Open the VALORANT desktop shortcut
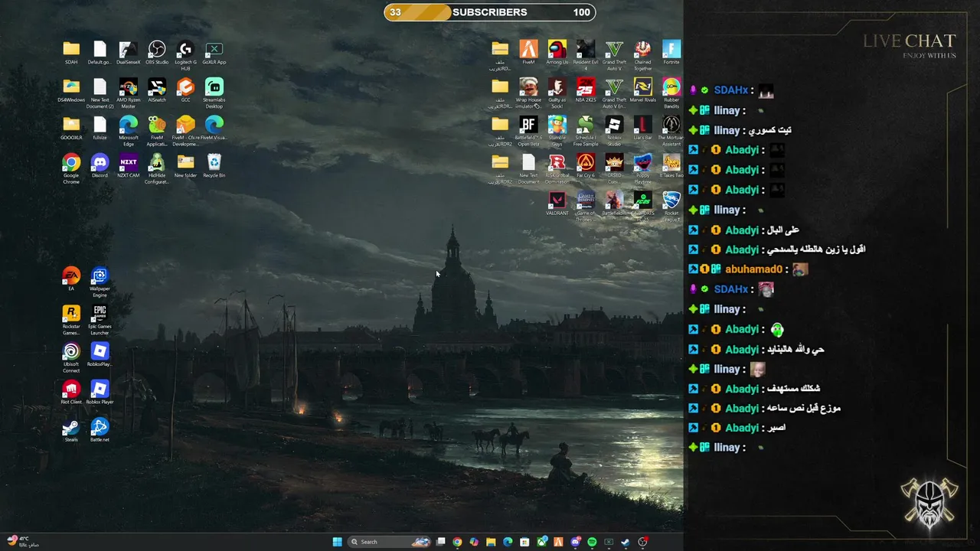 pyautogui.click(x=557, y=204)
